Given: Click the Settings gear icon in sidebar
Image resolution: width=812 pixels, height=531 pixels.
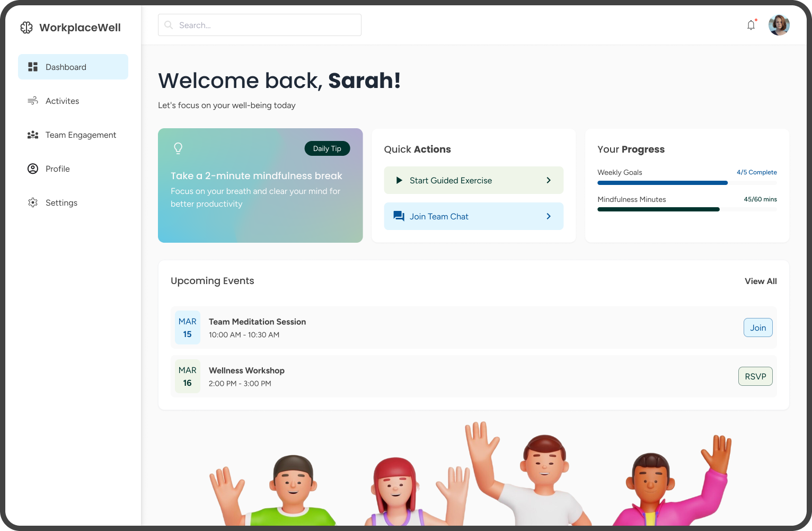Looking at the screenshot, I should (33, 202).
